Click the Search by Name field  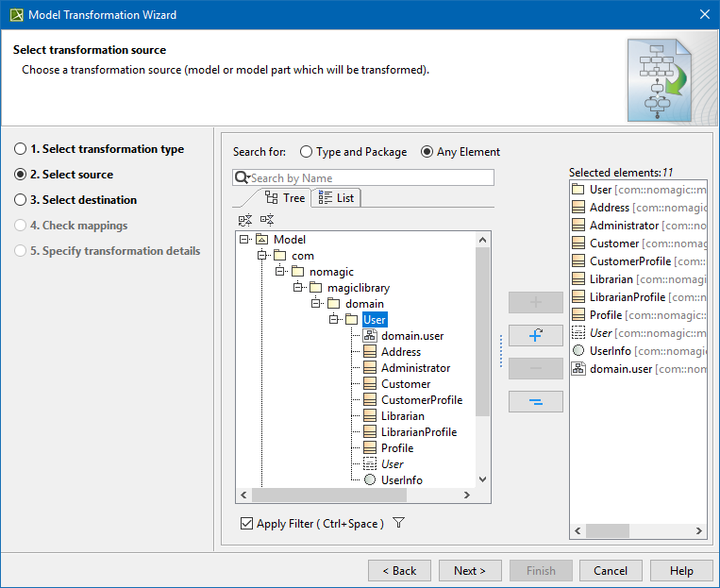point(368,178)
